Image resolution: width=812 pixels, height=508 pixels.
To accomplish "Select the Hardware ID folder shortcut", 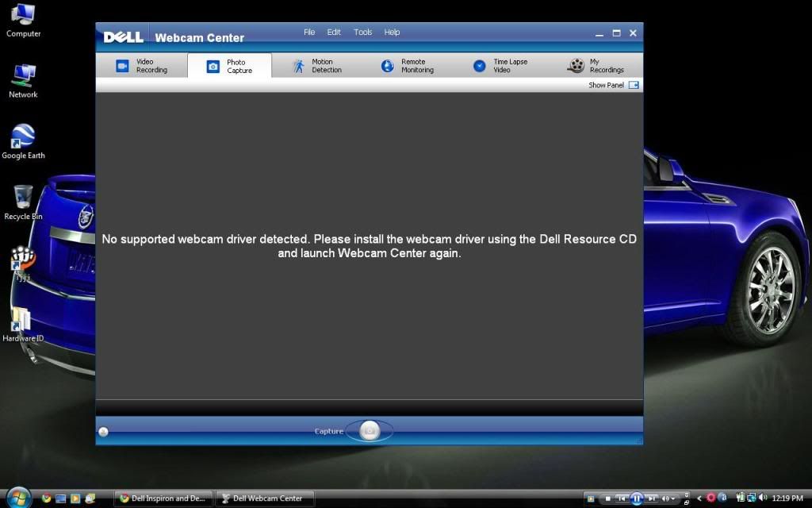I will click(23, 325).
